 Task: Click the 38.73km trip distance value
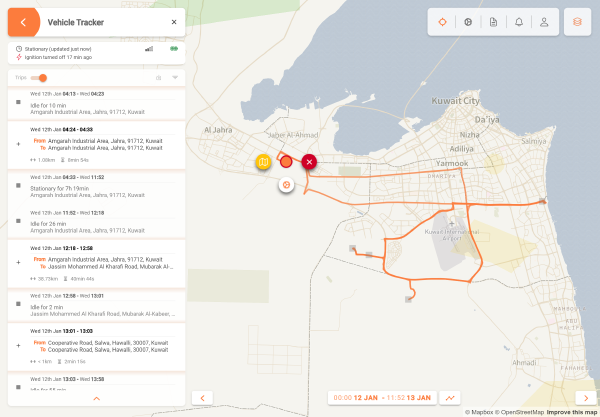[48, 279]
